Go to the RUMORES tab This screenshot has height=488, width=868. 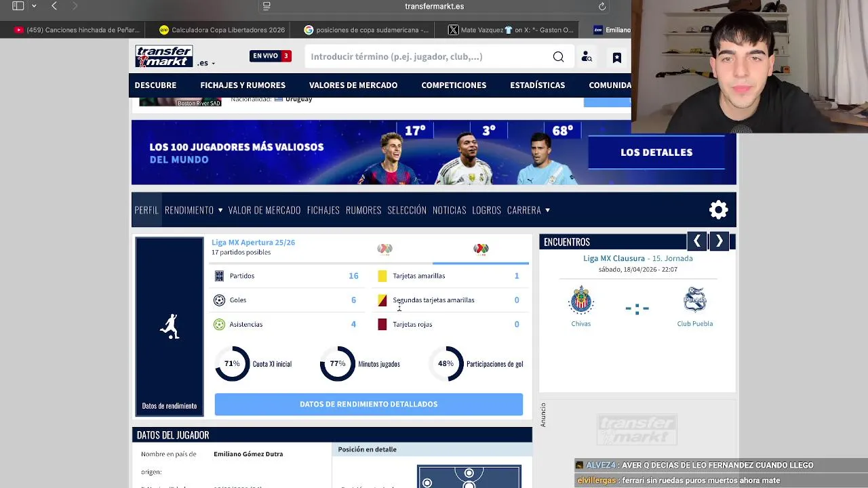(x=363, y=210)
